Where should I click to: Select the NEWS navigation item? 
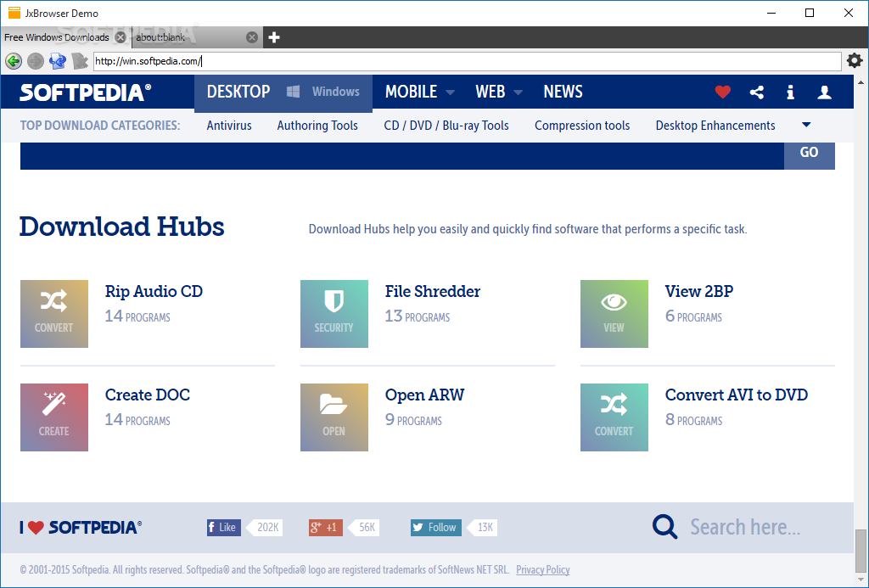click(563, 92)
